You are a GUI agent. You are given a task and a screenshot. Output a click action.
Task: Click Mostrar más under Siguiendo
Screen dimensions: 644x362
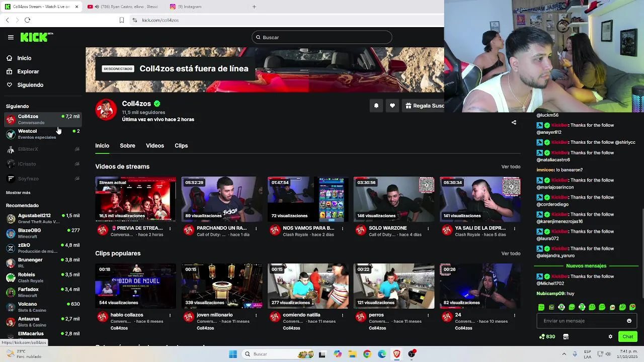click(x=18, y=193)
